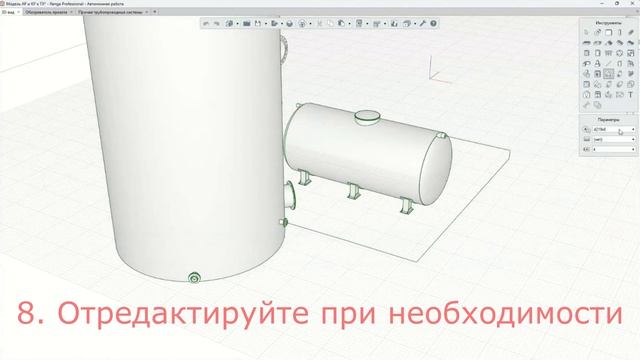Click the highlighted active tool in Инструменты panel
Screen dimensions: 640x360
pyautogui.click(x=609, y=74)
